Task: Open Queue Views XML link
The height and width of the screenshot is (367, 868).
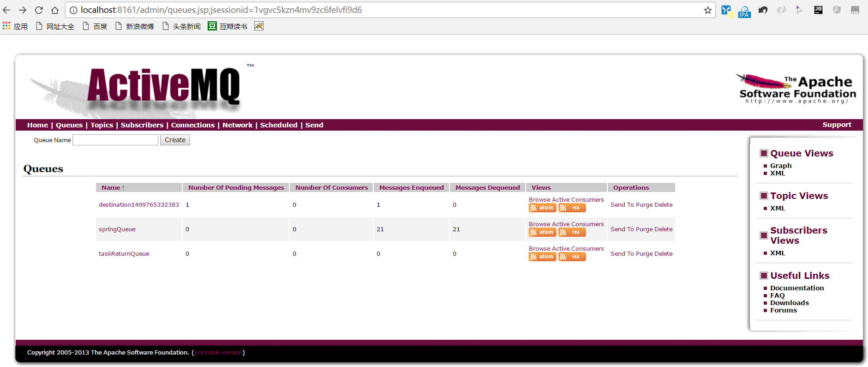Action: 778,173
